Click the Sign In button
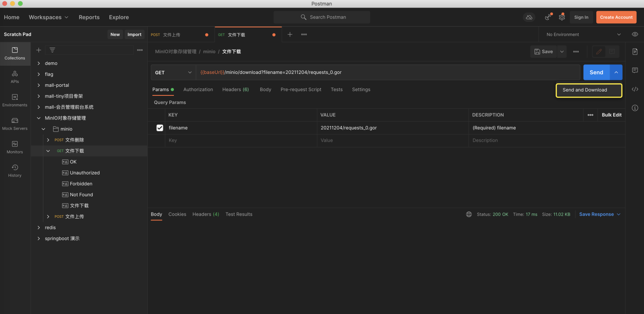The image size is (644, 314). click(581, 17)
